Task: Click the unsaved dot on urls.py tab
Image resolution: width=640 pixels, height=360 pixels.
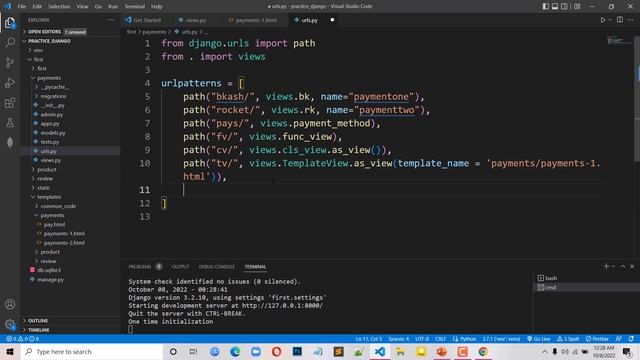Action: 332,20
